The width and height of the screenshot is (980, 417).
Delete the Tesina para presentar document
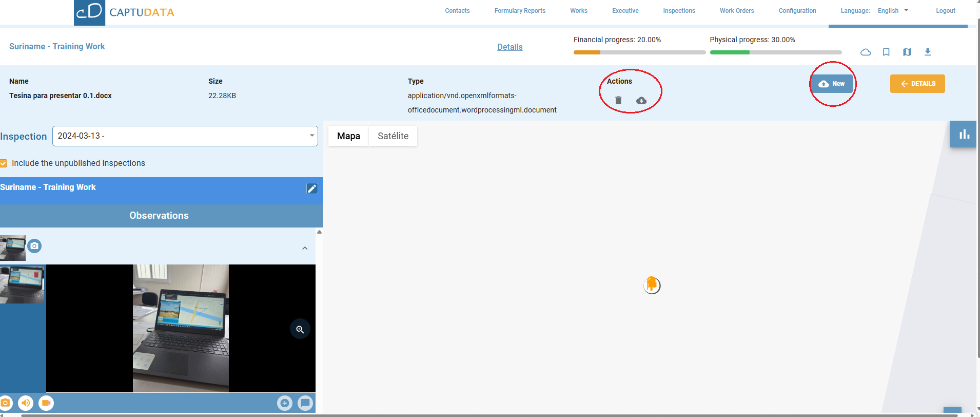618,101
